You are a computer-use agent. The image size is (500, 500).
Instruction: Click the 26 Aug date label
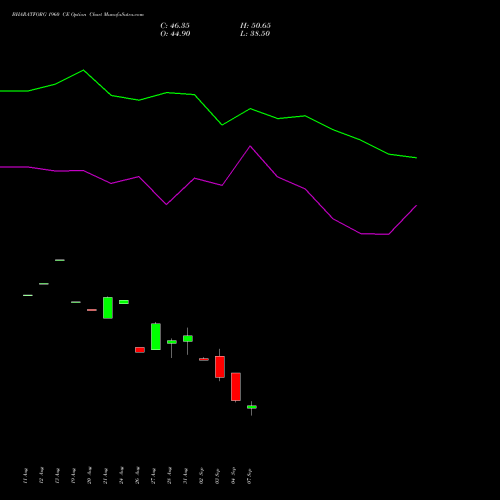[x=137, y=475]
